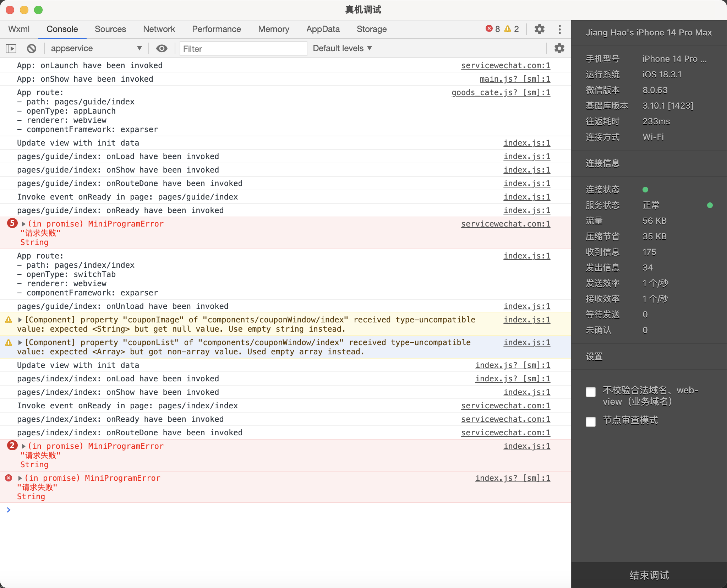Open DevTools settings gear next to warnings
Image resolution: width=727 pixels, height=588 pixels.
(x=539, y=29)
